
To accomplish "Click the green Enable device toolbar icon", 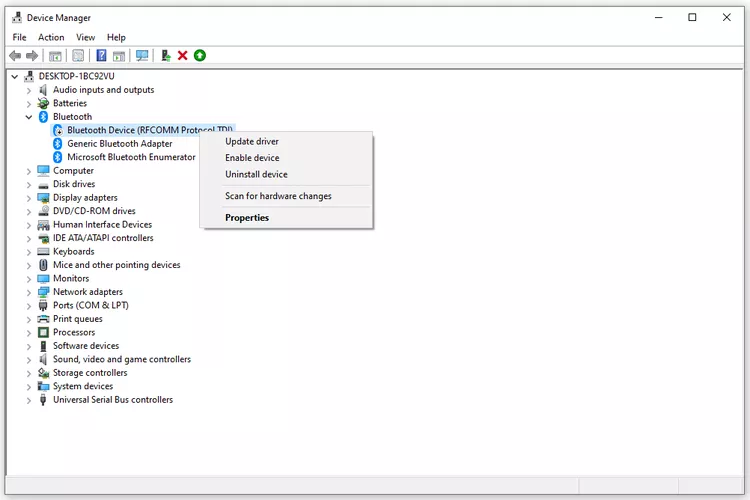I will [x=200, y=56].
